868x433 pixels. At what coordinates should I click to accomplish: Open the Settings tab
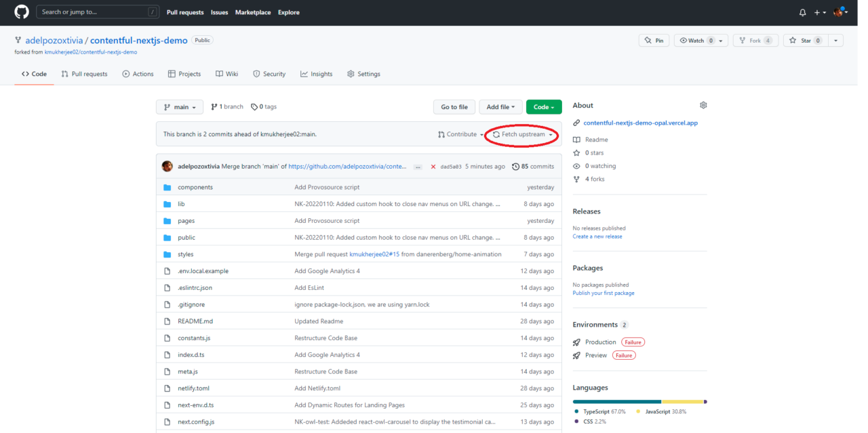coord(363,74)
